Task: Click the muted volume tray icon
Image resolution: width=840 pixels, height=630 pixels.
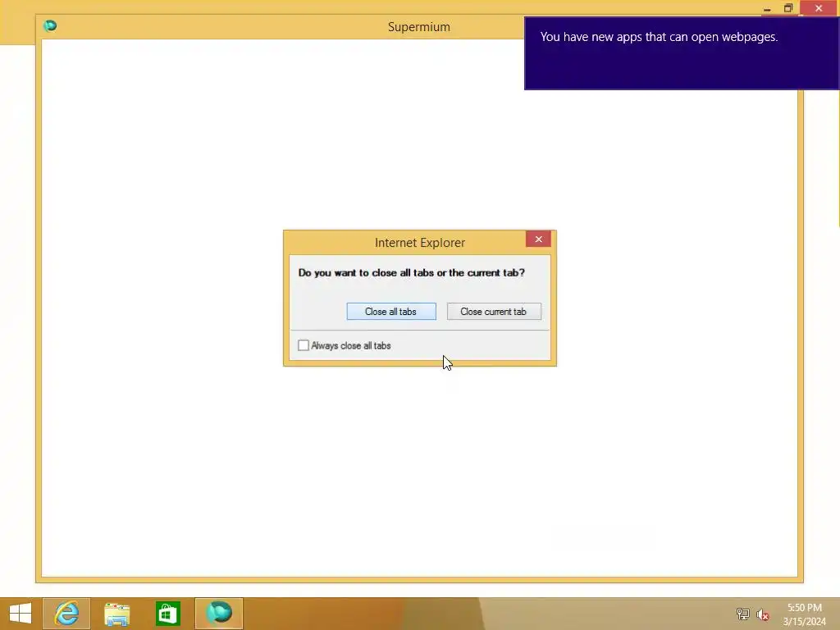Action: (763, 614)
